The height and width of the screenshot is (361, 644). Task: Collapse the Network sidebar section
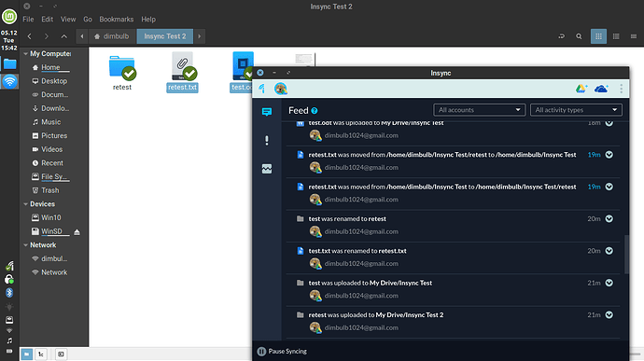(x=26, y=245)
